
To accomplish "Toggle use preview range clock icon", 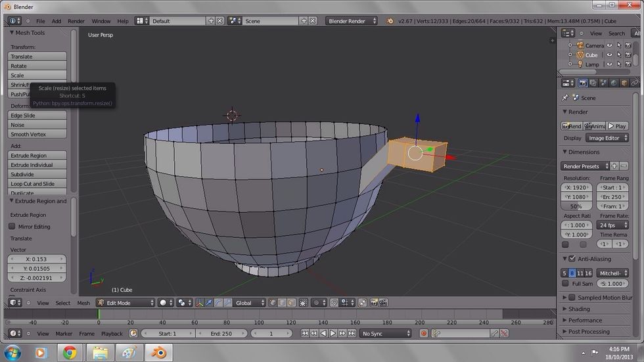I will click(133, 333).
